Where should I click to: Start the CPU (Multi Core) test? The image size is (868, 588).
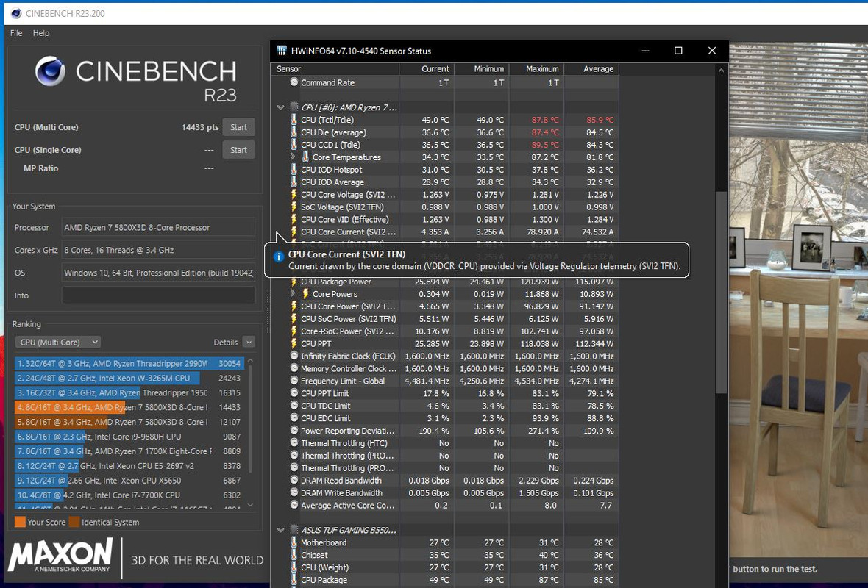[x=238, y=127]
